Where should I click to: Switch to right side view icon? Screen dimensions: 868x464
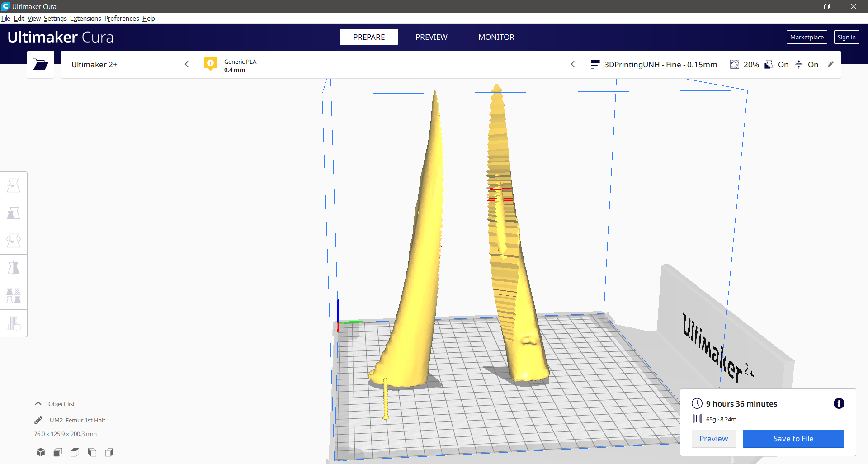click(109, 452)
